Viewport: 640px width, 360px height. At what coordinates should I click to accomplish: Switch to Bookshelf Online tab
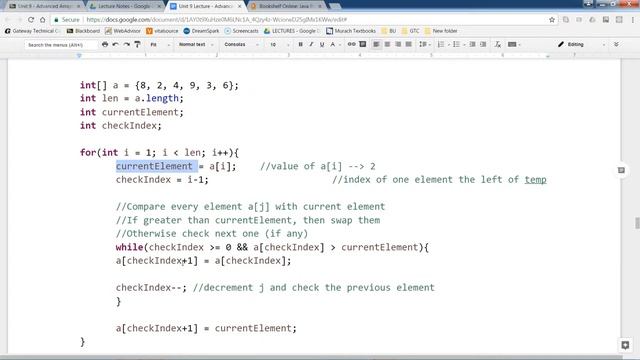tap(287, 6)
